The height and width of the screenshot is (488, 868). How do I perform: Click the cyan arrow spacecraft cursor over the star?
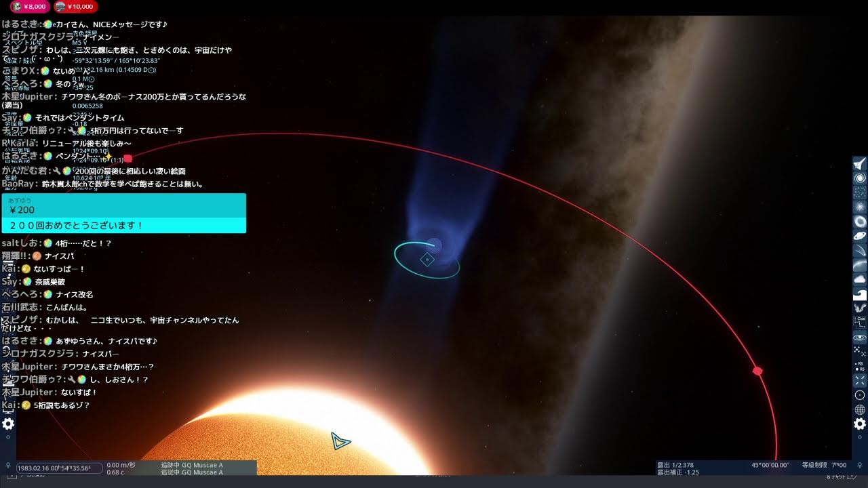[340, 441]
